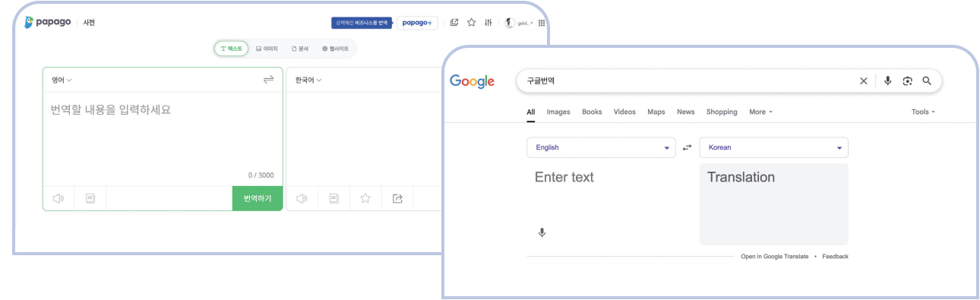The width and height of the screenshot is (980, 300).
Task: Open the Papago favorites star in header
Action: (x=471, y=23)
